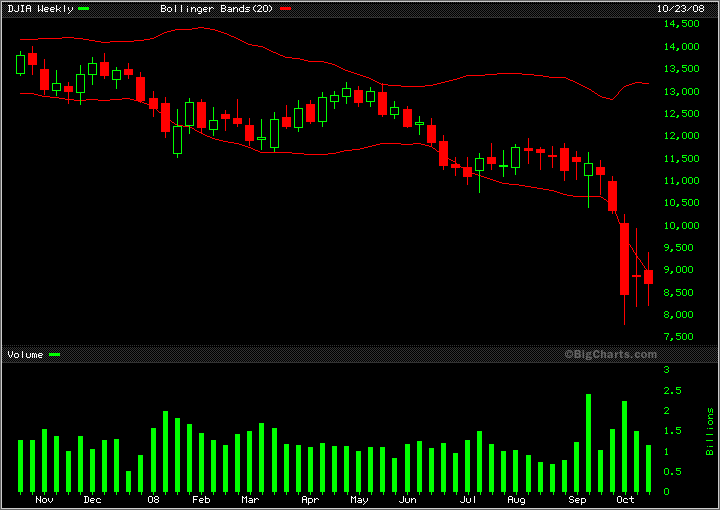Viewport: 720px width, 510px height.
Task: Click the Apr month label
Action: click(310, 500)
